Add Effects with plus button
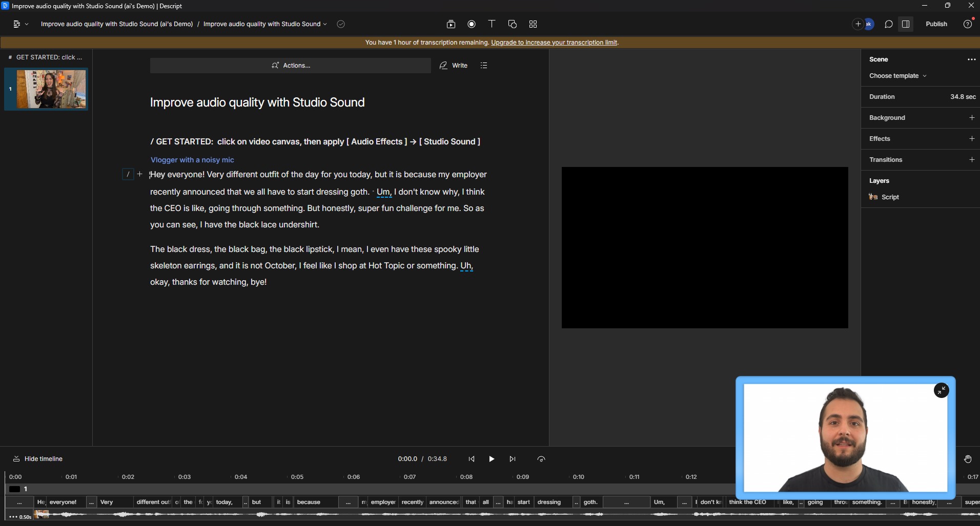980x526 pixels. point(972,139)
